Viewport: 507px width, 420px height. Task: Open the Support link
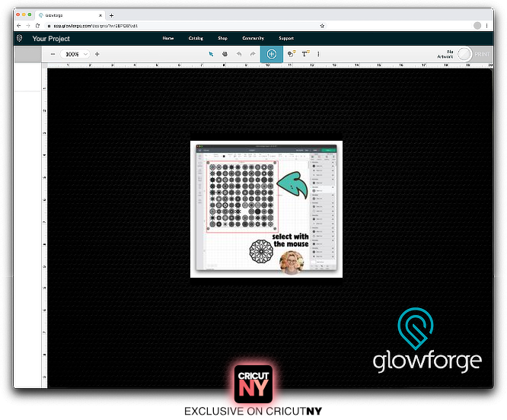tap(286, 38)
